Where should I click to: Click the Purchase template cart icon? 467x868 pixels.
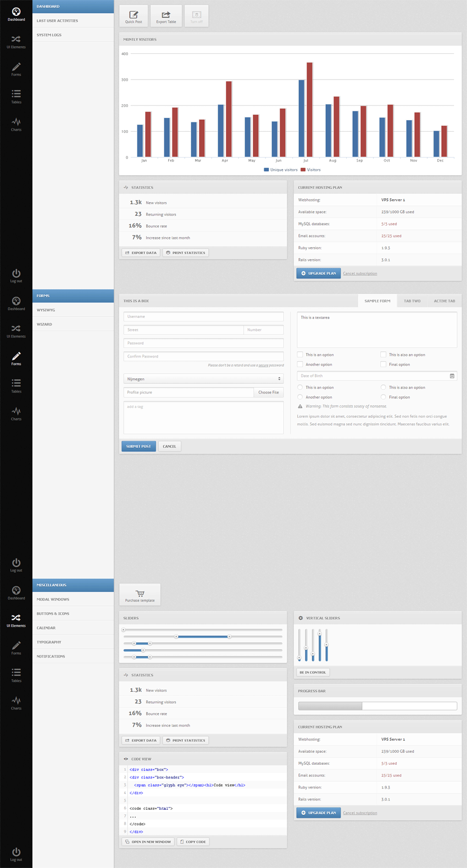[x=140, y=593]
